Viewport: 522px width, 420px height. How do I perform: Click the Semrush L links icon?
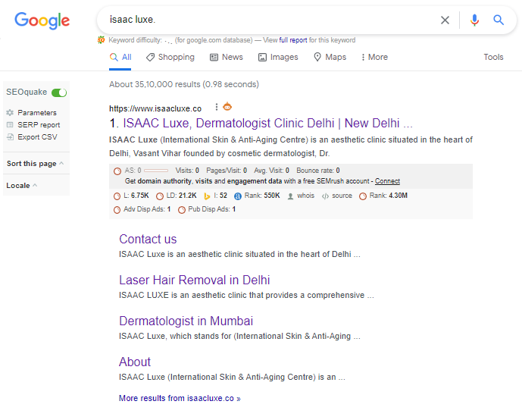point(117,196)
